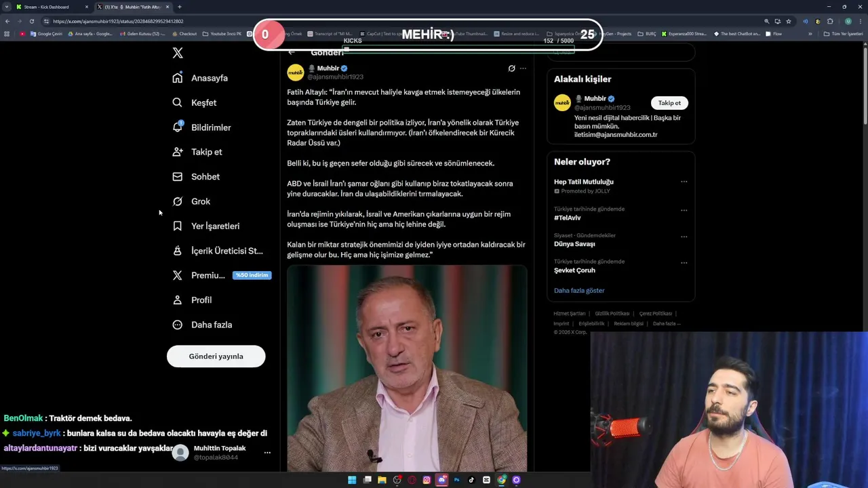Open the post's three-dot menu

click(523, 68)
